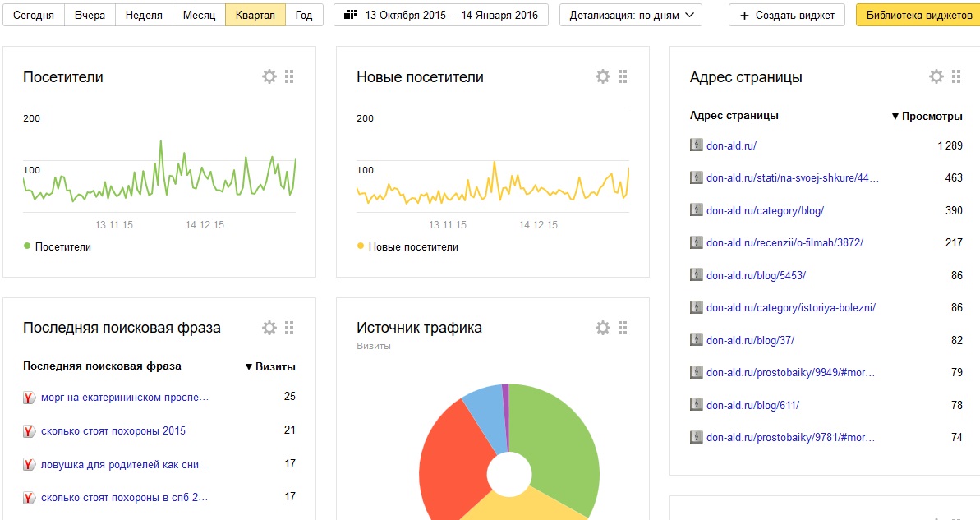
Task: Click drag handle of Последняя поисковая фраза widget
Action: pyautogui.click(x=289, y=328)
